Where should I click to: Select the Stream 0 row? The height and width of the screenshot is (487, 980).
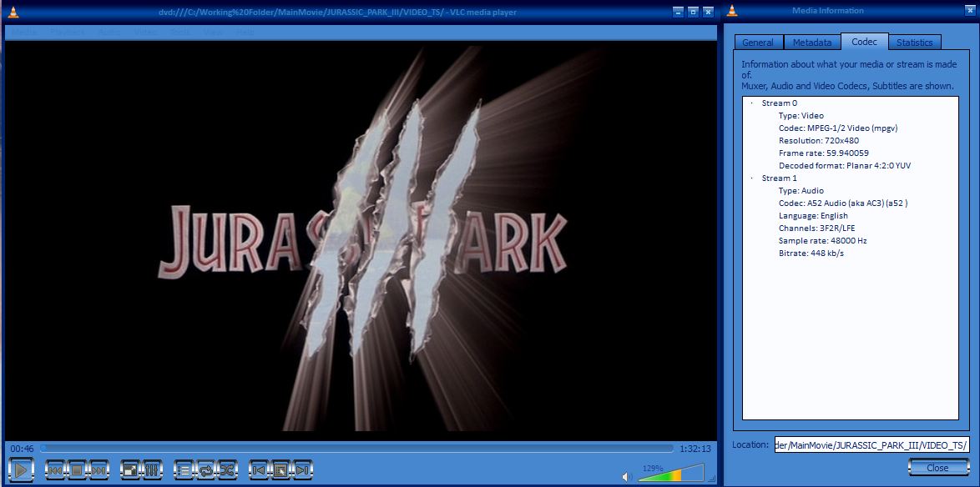pos(780,103)
